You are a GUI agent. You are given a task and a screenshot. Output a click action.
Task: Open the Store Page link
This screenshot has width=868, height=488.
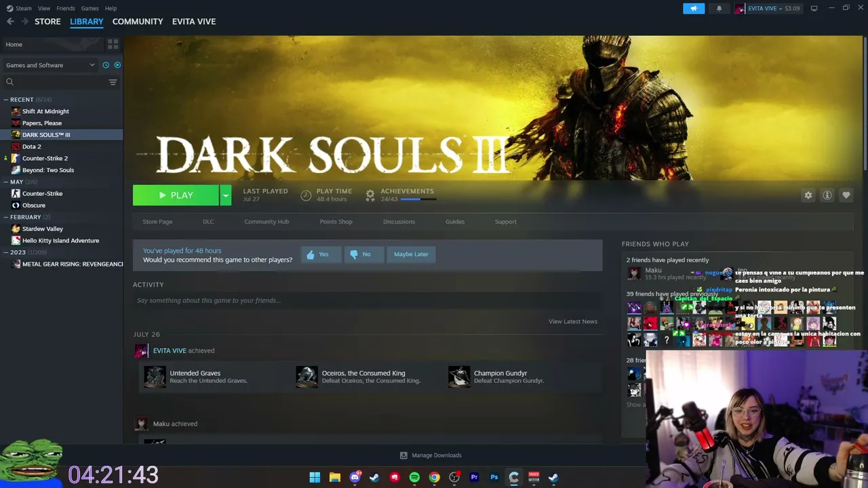tap(157, 222)
